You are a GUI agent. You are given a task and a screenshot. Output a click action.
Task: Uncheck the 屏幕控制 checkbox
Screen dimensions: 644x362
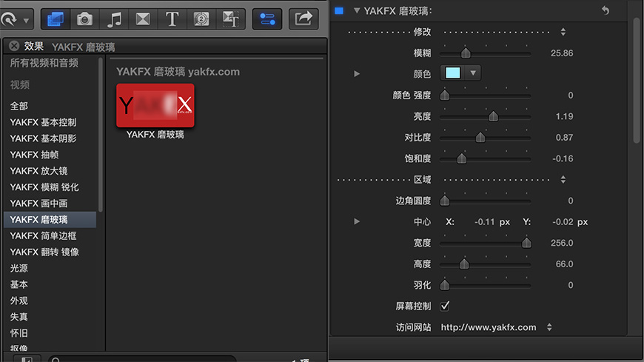[x=444, y=306]
